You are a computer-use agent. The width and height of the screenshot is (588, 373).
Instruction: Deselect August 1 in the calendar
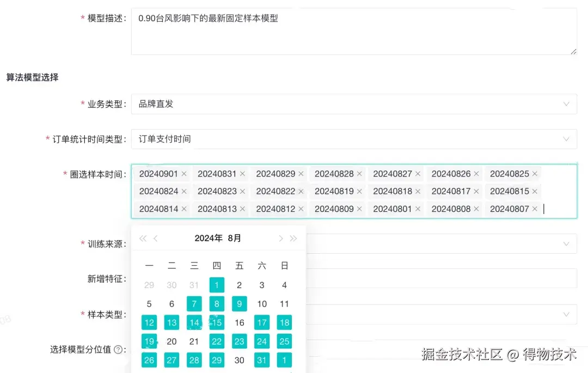(x=217, y=285)
